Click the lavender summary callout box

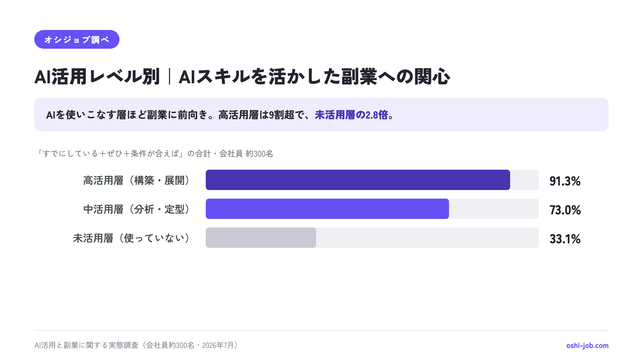click(x=322, y=114)
